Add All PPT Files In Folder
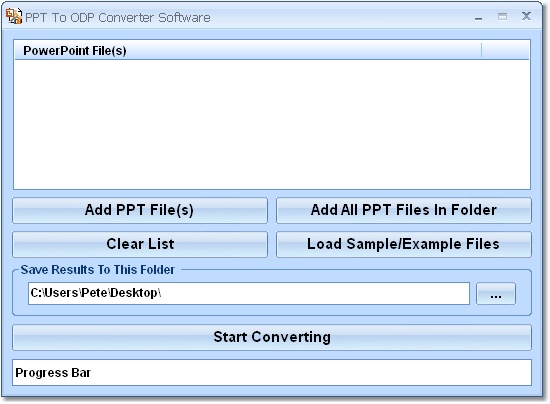 (404, 210)
